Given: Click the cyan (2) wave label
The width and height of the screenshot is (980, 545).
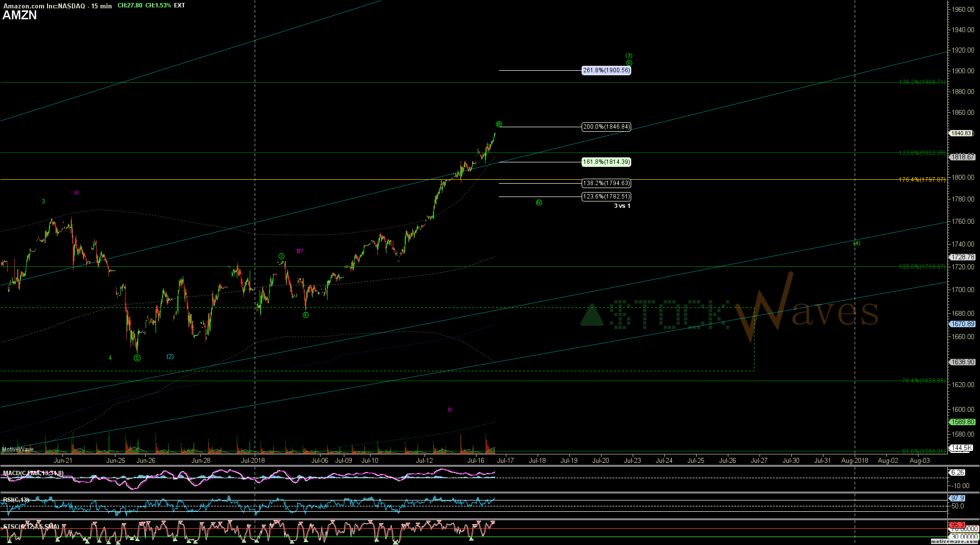Looking at the screenshot, I should 170,356.
